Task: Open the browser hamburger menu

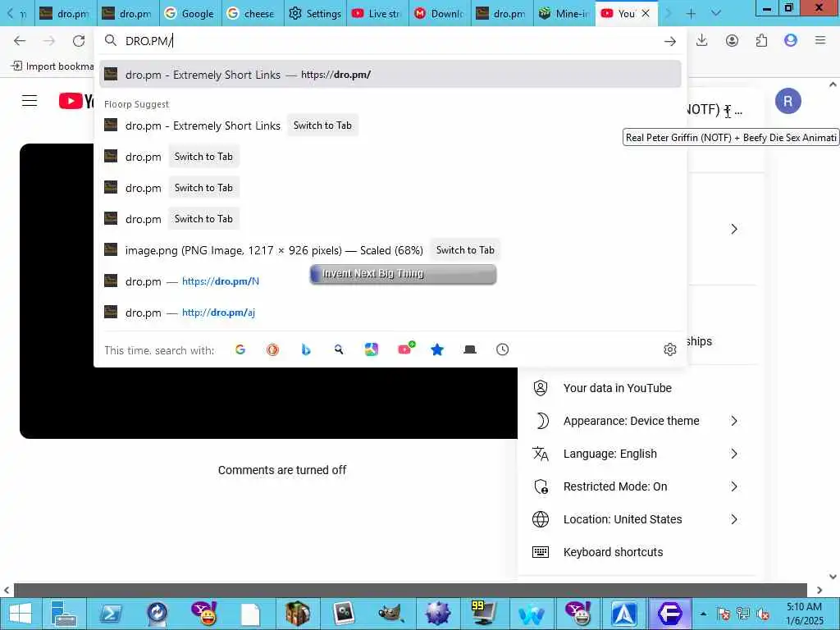Action: (820, 40)
